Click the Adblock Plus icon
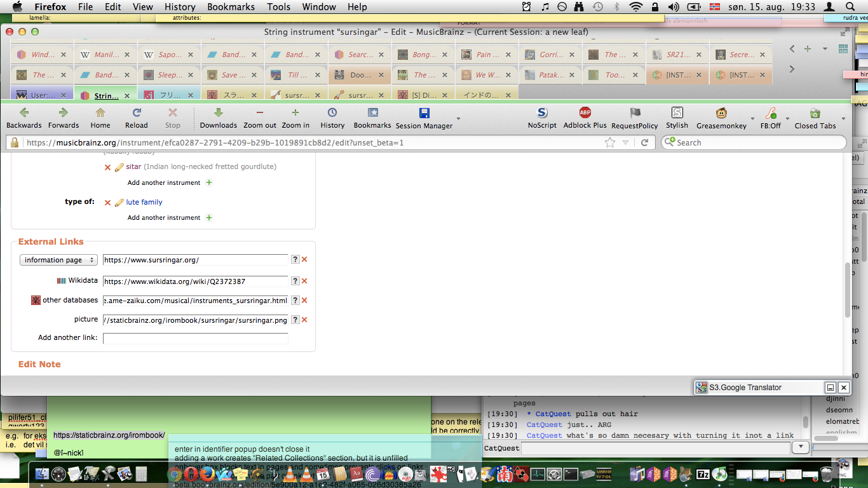Image resolution: width=868 pixels, height=488 pixels. (x=585, y=113)
